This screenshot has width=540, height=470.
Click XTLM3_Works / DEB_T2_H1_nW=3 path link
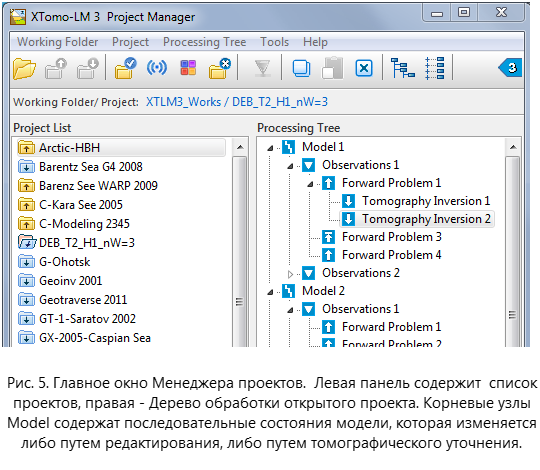pyautogui.click(x=237, y=102)
